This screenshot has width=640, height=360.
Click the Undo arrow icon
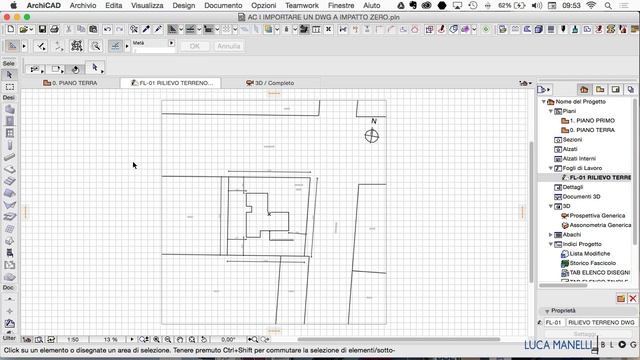click(107, 29)
